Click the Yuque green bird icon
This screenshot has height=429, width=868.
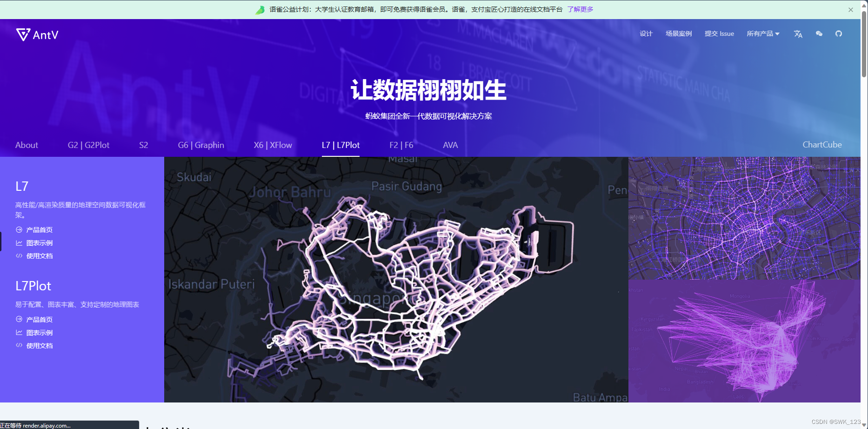click(260, 10)
